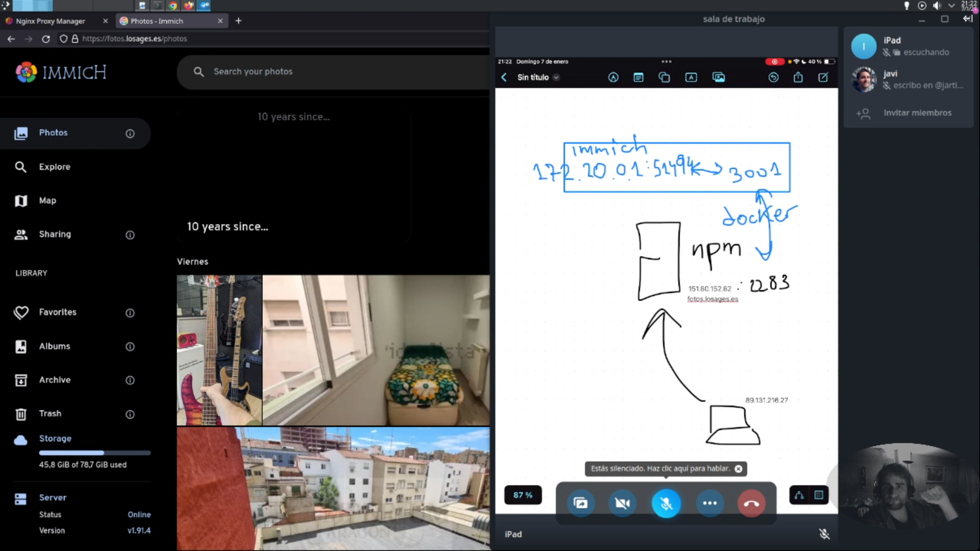Dismiss the 'Estás silenciado' tooltip
Screen dimensions: 980x551
click(738, 469)
